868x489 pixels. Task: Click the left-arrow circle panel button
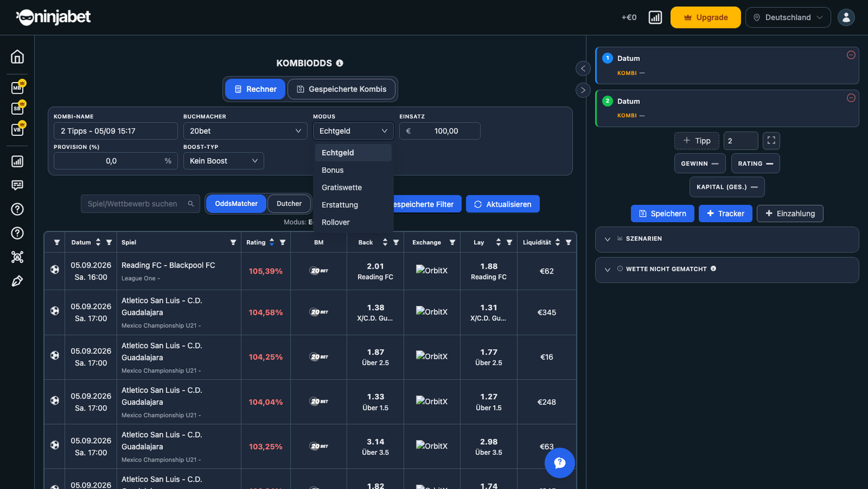[x=583, y=68]
